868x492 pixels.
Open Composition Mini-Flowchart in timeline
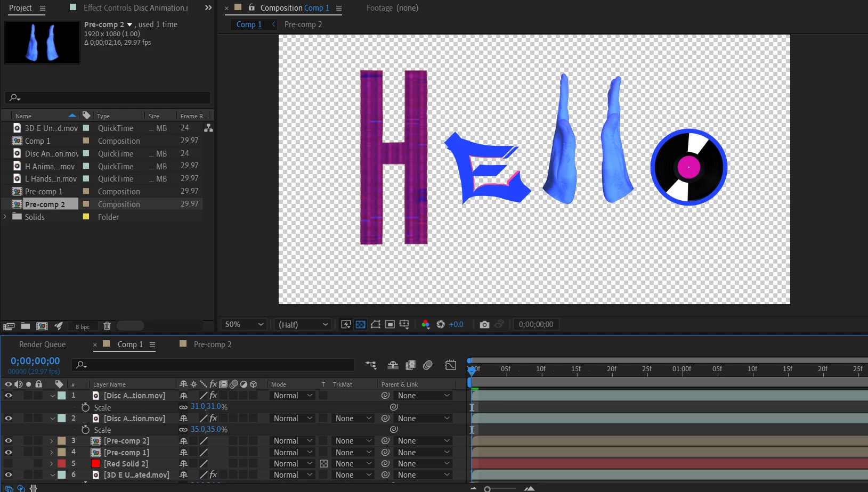click(371, 365)
